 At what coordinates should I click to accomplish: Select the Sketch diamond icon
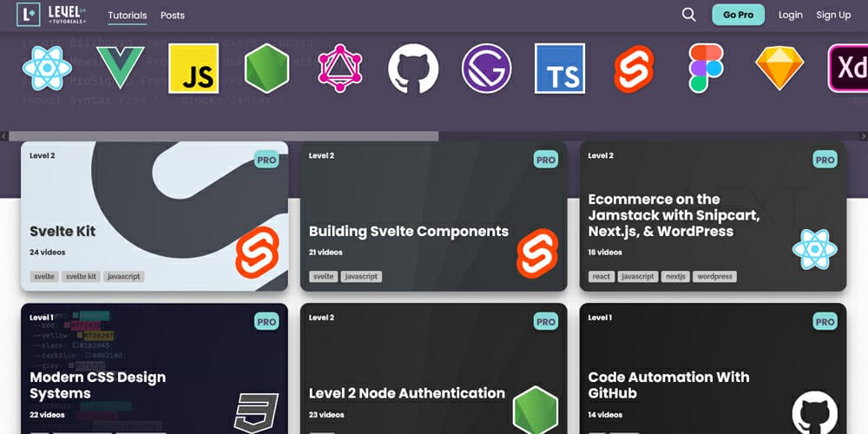[779, 68]
